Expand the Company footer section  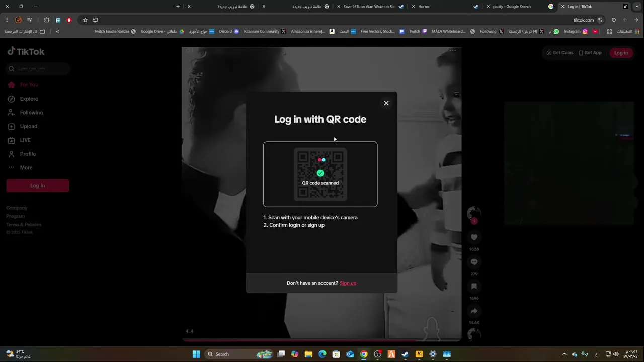[17, 208]
